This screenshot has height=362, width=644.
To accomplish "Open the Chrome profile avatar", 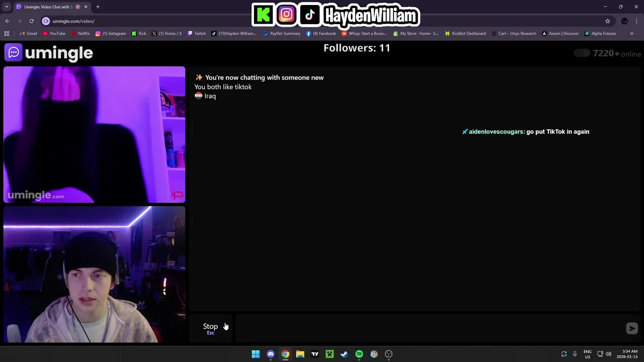I will tap(624, 21).
